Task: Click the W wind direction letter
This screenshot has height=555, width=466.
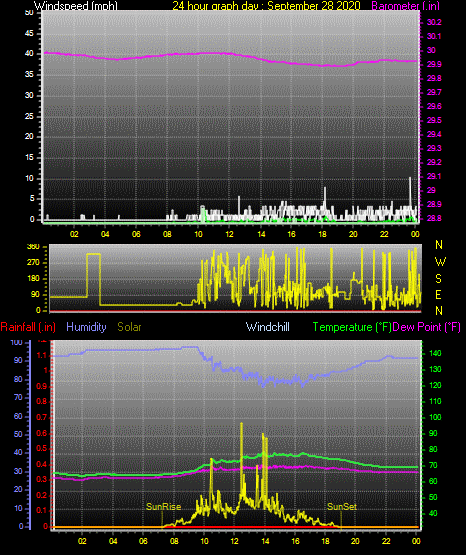Action: [x=440, y=262]
